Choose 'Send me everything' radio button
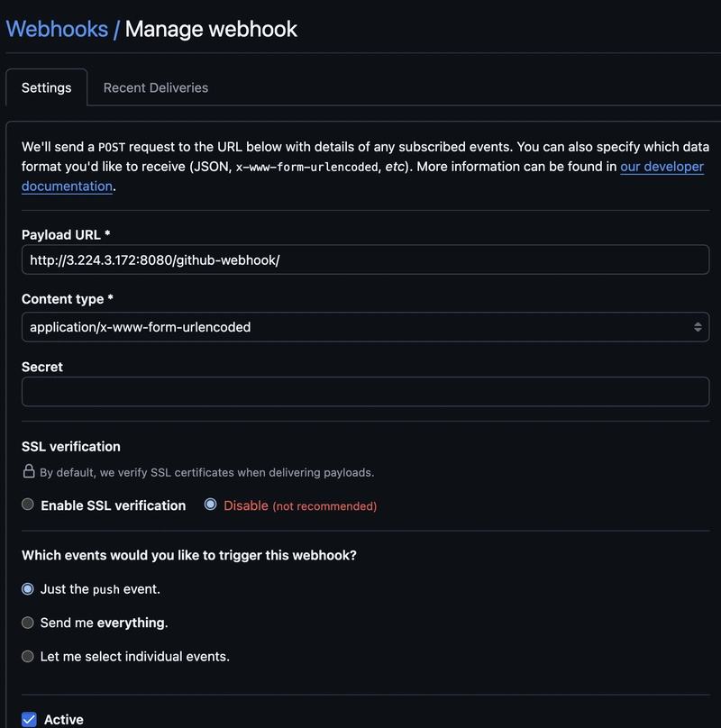The height and width of the screenshot is (728, 721). 28,623
